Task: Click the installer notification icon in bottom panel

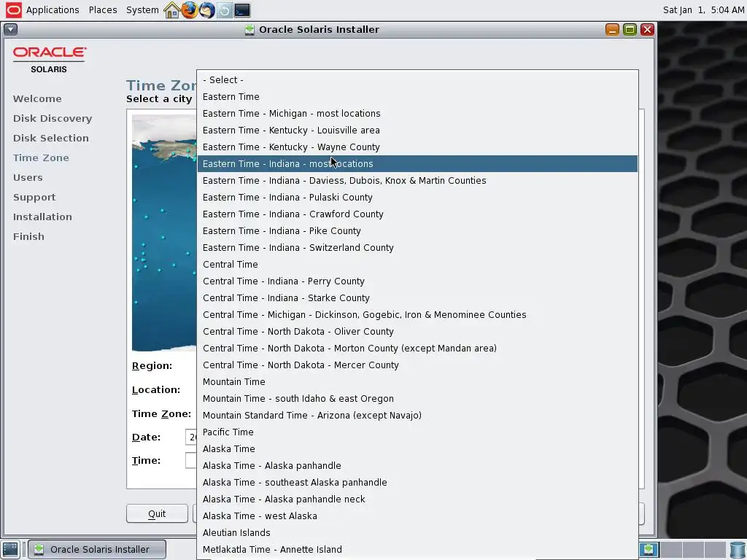Action: pyautogui.click(x=649, y=549)
